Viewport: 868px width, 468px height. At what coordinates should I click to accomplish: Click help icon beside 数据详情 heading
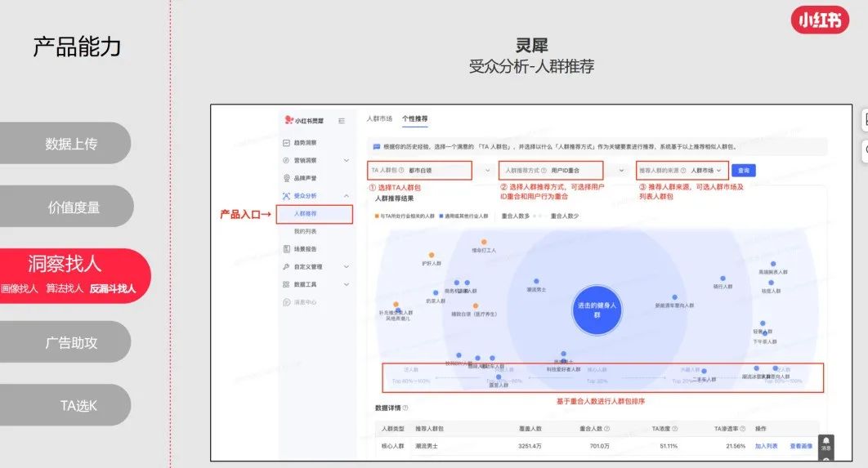(x=405, y=408)
